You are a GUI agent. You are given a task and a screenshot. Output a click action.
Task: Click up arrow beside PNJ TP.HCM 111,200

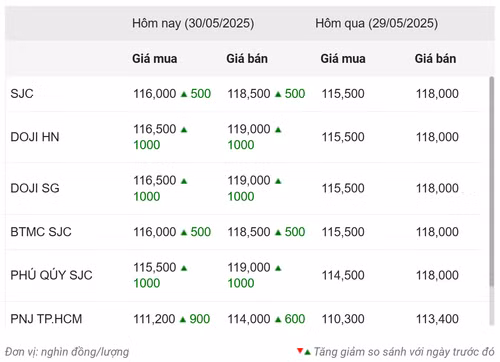pyautogui.click(x=183, y=319)
